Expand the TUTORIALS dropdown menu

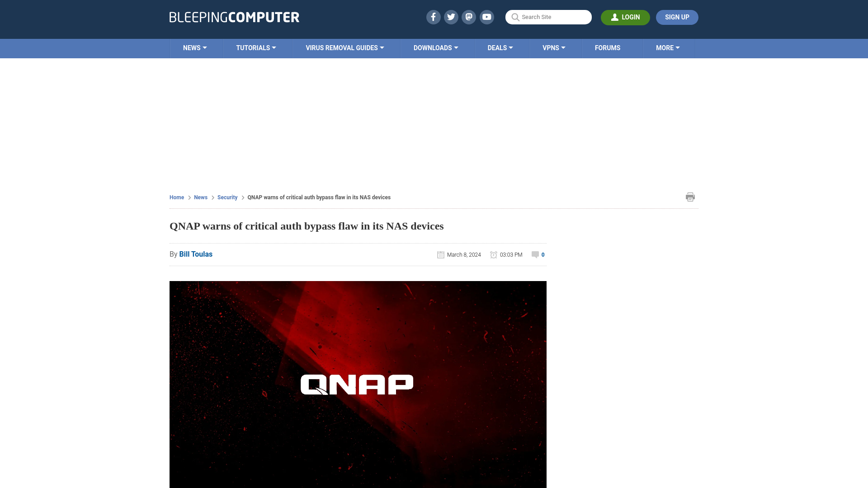coord(256,47)
